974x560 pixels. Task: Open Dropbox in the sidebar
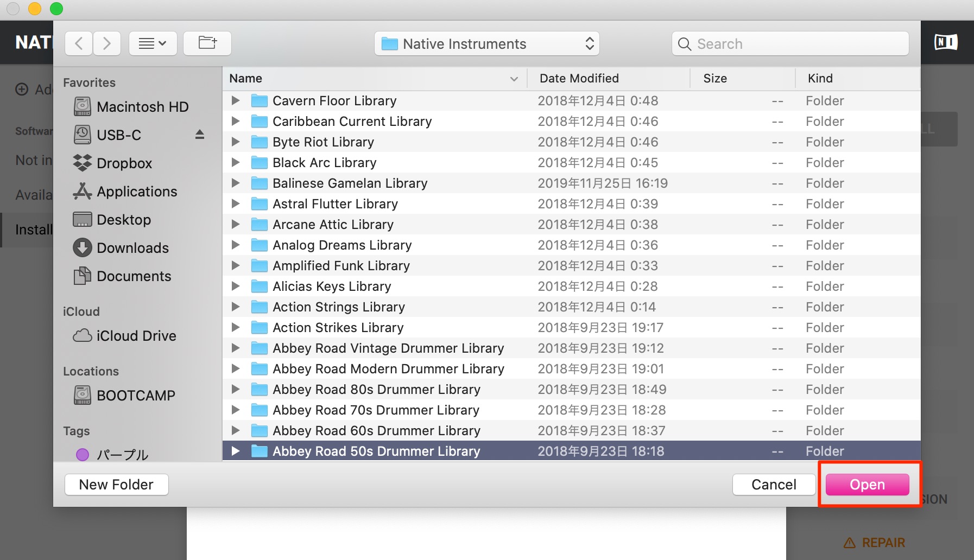click(x=113, y=163)
